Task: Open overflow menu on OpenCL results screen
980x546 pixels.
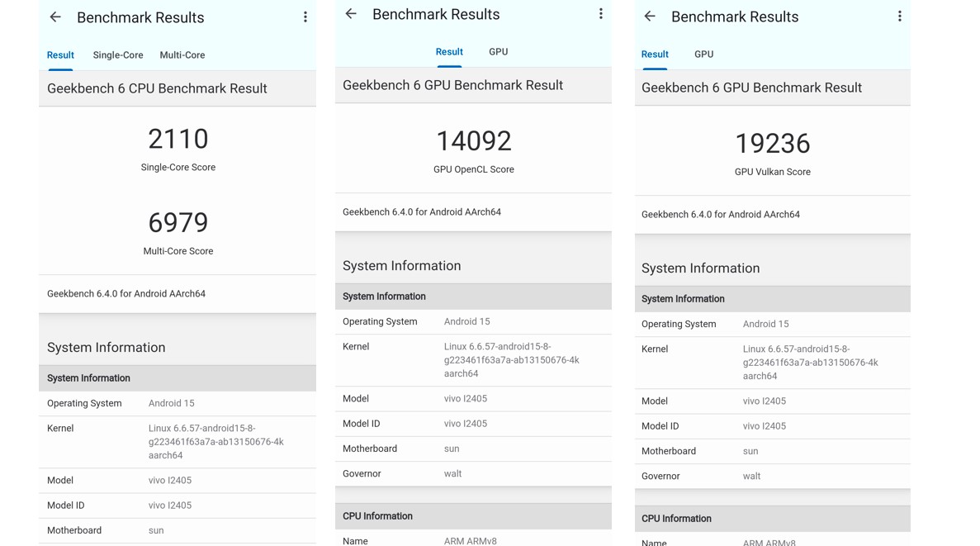Action: click(x=600, y=14)
